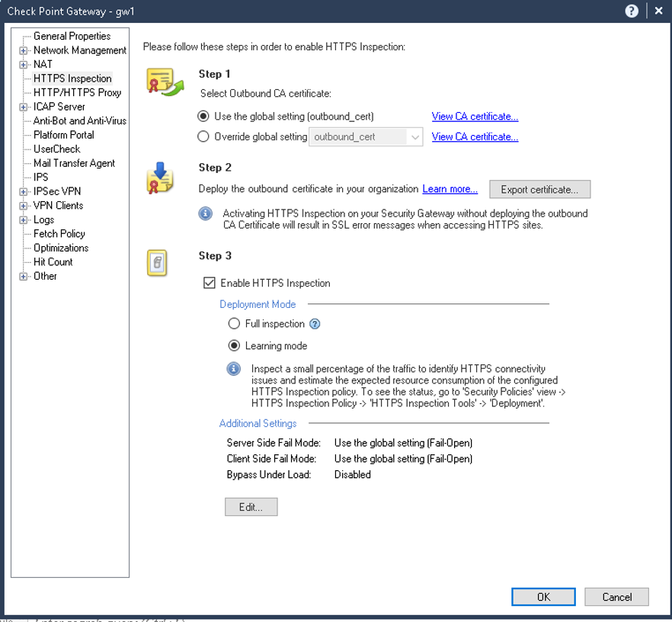Click the info icon beside Activating HTTPS Inspection
The width and height of the screenshot is (672, 622).
(x=205, y=213)
